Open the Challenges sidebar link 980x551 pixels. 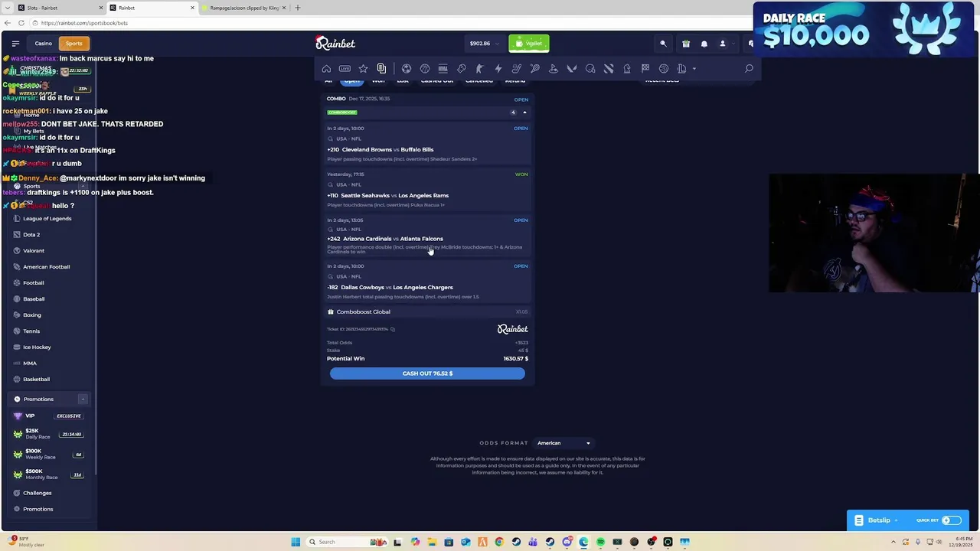(x=37, y=493)
